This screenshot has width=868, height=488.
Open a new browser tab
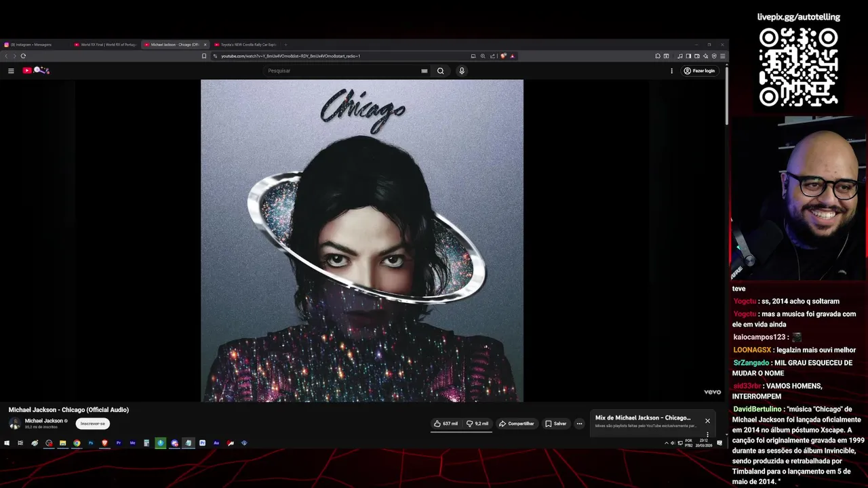(x=285, y=45)
